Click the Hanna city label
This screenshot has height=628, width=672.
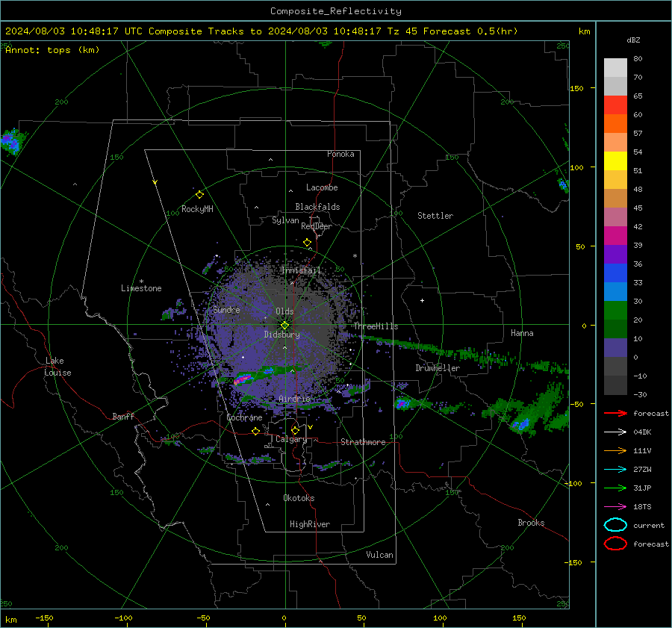[522, 333]
